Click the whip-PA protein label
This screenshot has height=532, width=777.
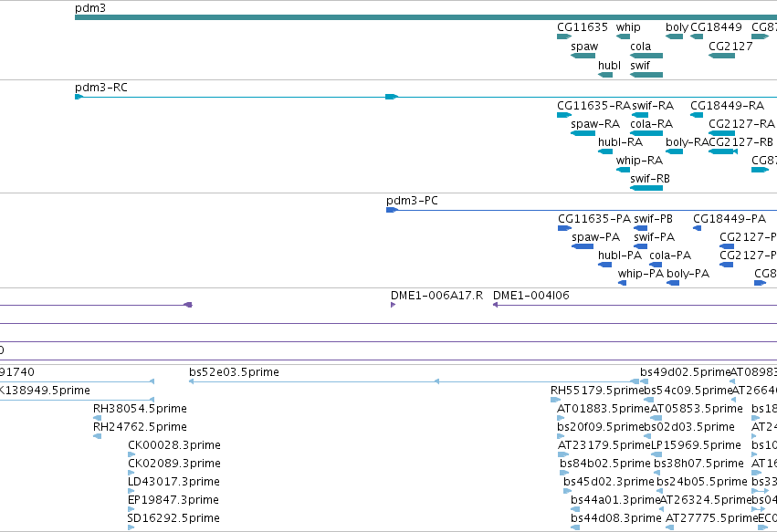(641, 274)
